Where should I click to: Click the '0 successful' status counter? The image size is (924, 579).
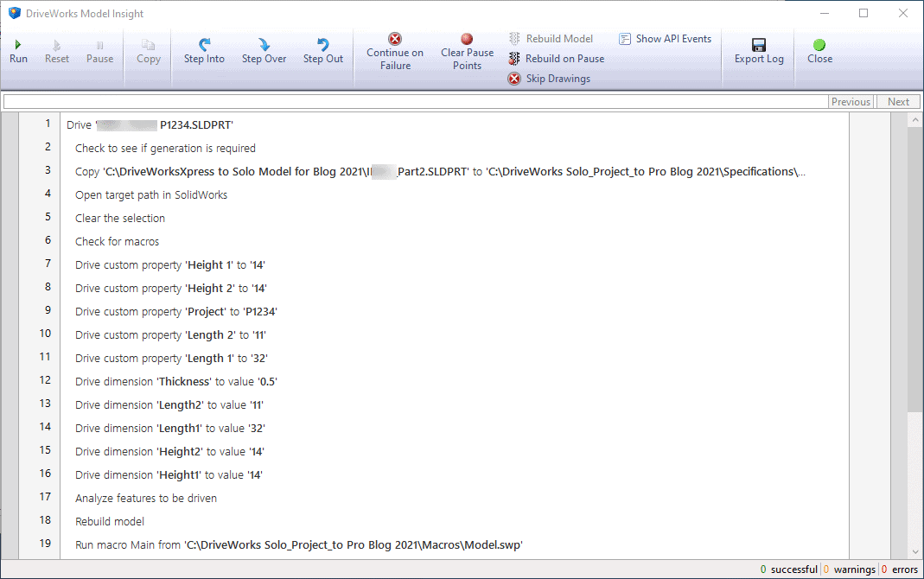(x=789, y=569)
